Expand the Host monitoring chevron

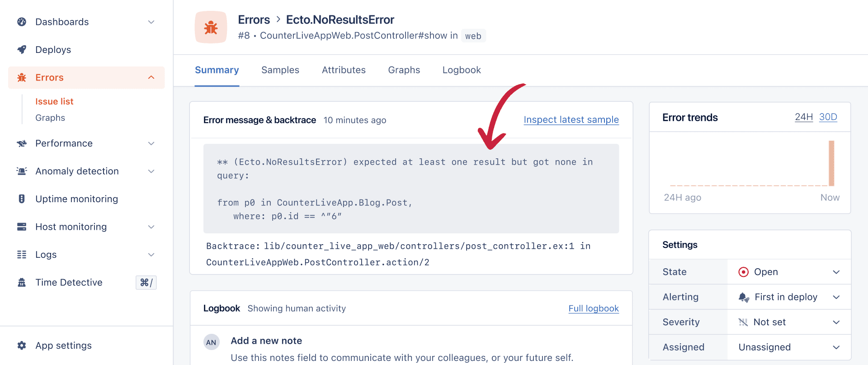coord(151,227)
